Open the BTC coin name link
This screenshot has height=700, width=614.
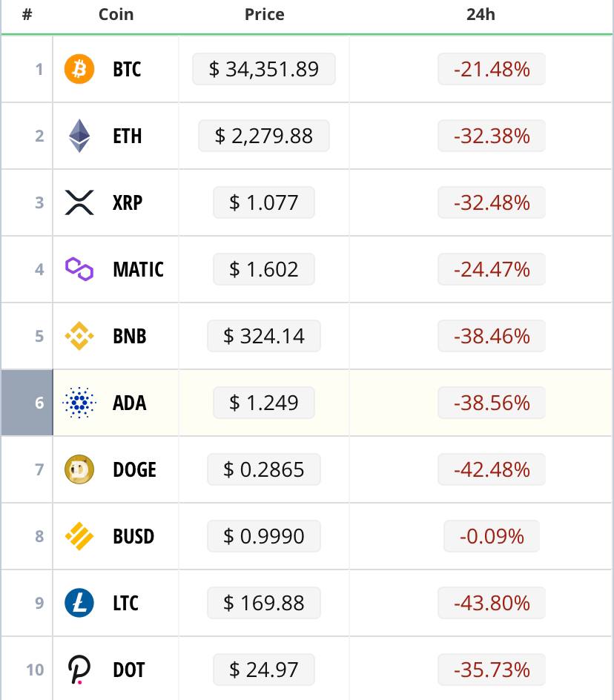(x=127, y=69)
